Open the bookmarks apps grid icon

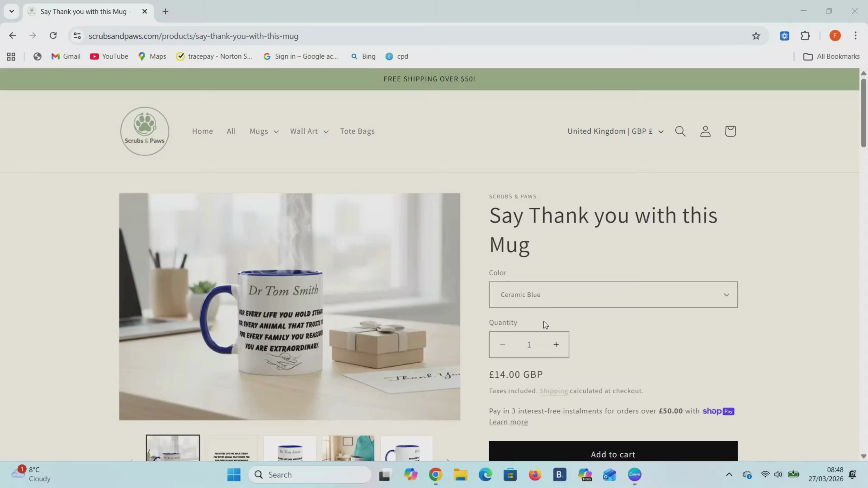coord(11,56)
